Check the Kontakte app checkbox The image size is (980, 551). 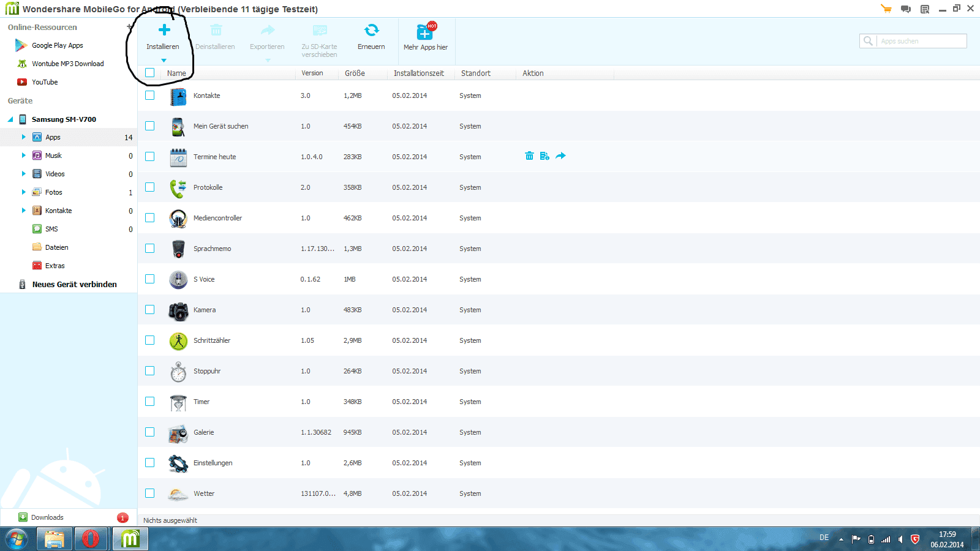149,96
